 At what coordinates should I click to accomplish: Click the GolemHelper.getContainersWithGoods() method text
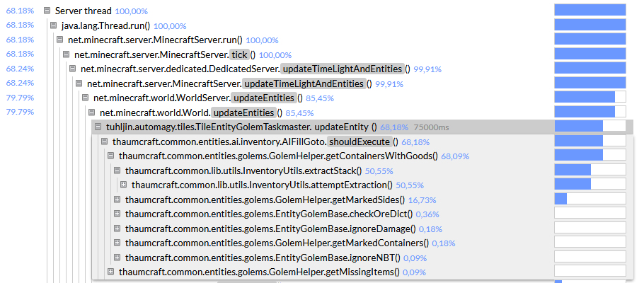tap(278, 156)
